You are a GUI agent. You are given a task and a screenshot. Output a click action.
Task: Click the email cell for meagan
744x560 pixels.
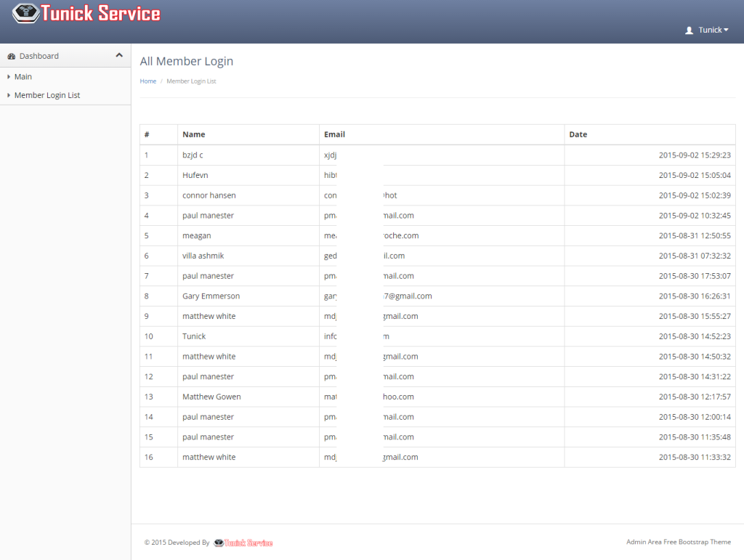442,235
